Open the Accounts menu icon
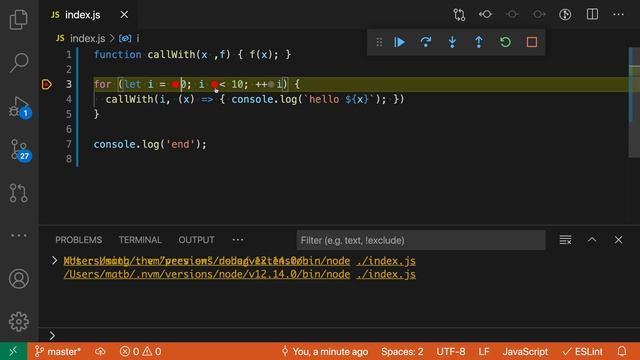Image resolution: width=640 pixels, height=360 pixels. point(19,279)
